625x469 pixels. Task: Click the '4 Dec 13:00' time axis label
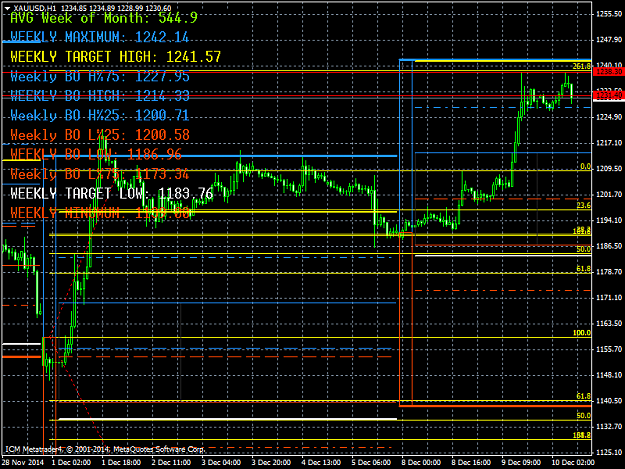(321, 462)
